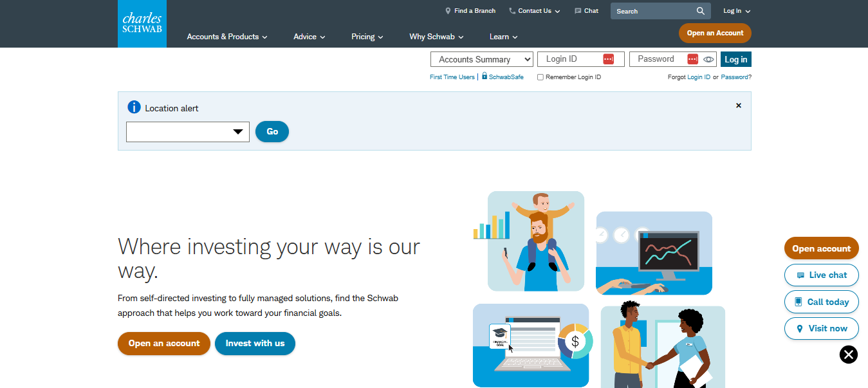Expand the Advice menu
This screenshot has width=868, height=388.
click(309, 37)
